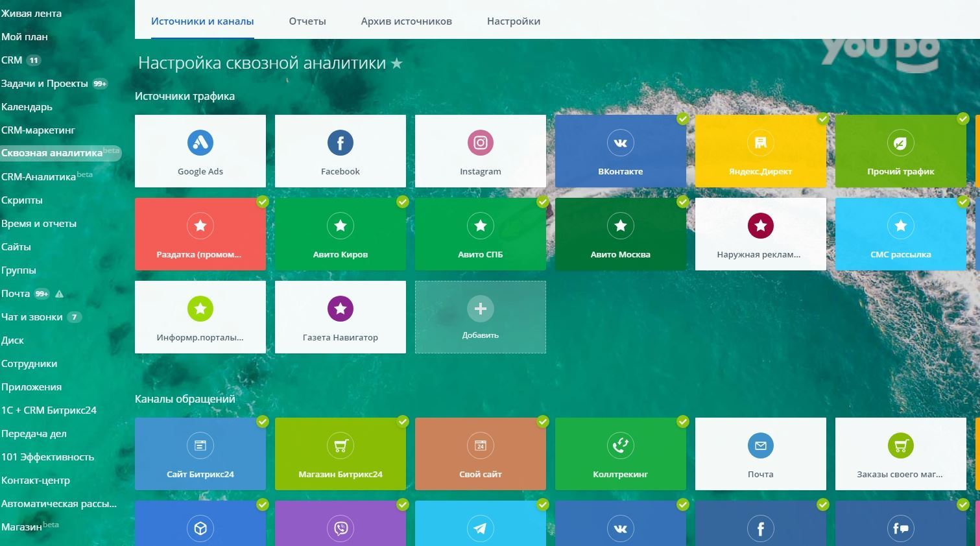Click the Прочий трафик leaf icon
The image size is (980, 546).
pyautogui.click(x=901, y=143)
